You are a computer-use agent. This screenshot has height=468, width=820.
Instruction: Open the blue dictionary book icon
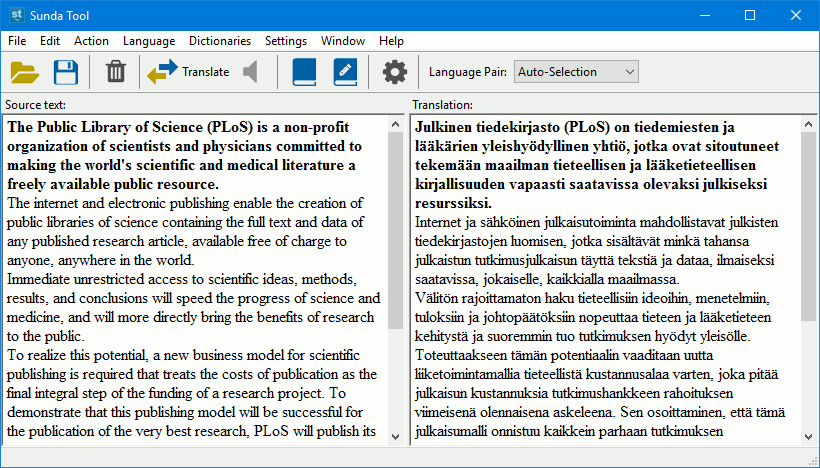[304, 72]
